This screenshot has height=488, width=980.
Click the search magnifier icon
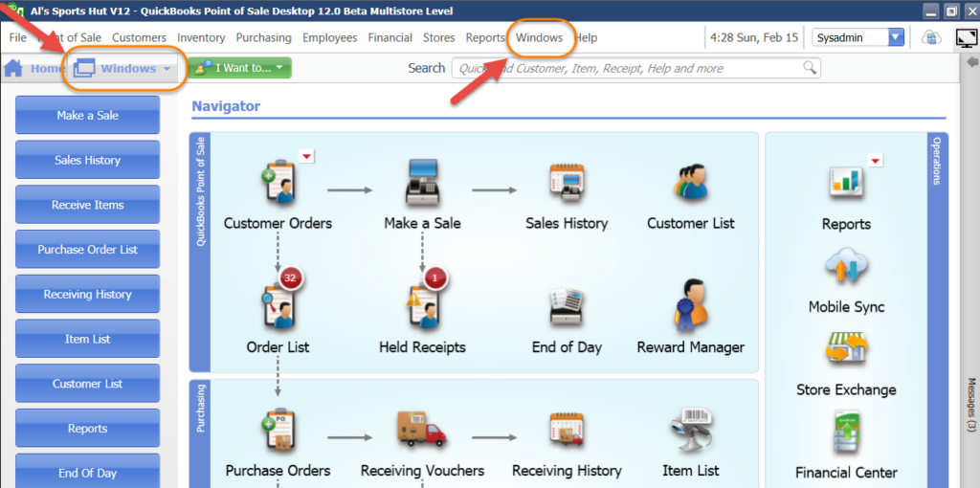point(810,68)
